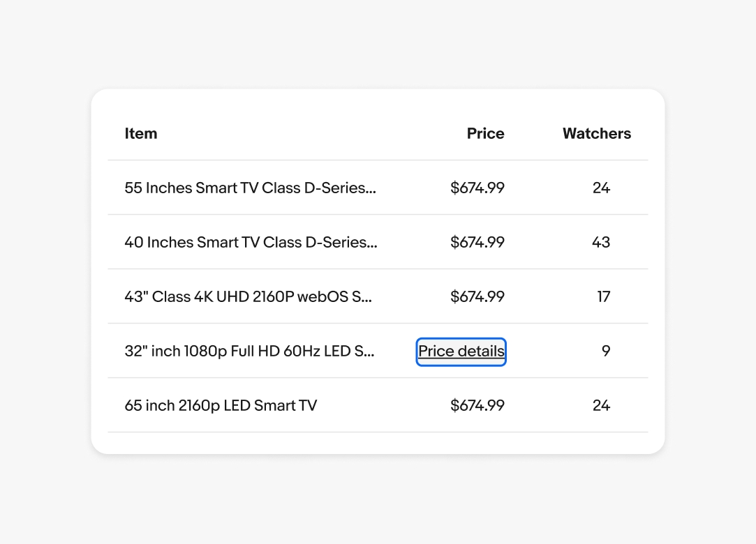
Task: Click the Watchers column header
Action: pyautogui.click(x=597, y=133)
